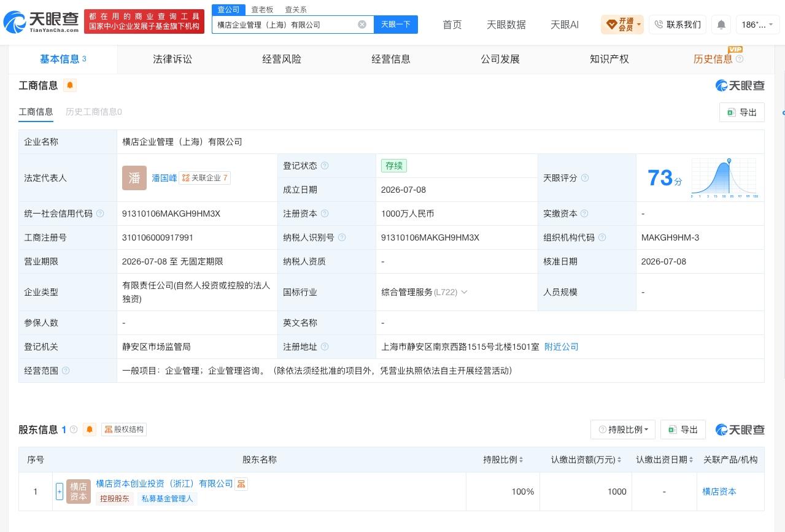Expand 综合管理服务 industry classification dropdown
Viewport: 785px width, 532px height.
(x=464, y=292)
